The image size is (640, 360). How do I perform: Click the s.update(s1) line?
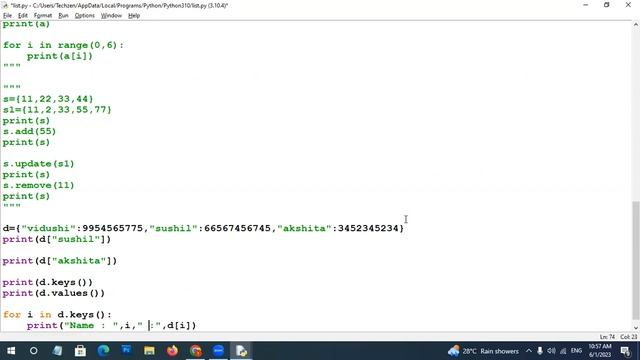click(38, 164)
